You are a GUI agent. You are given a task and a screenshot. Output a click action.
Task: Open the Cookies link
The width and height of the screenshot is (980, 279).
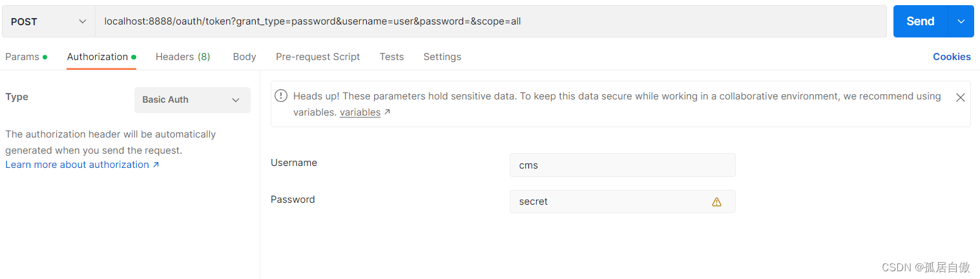(951, 57)
